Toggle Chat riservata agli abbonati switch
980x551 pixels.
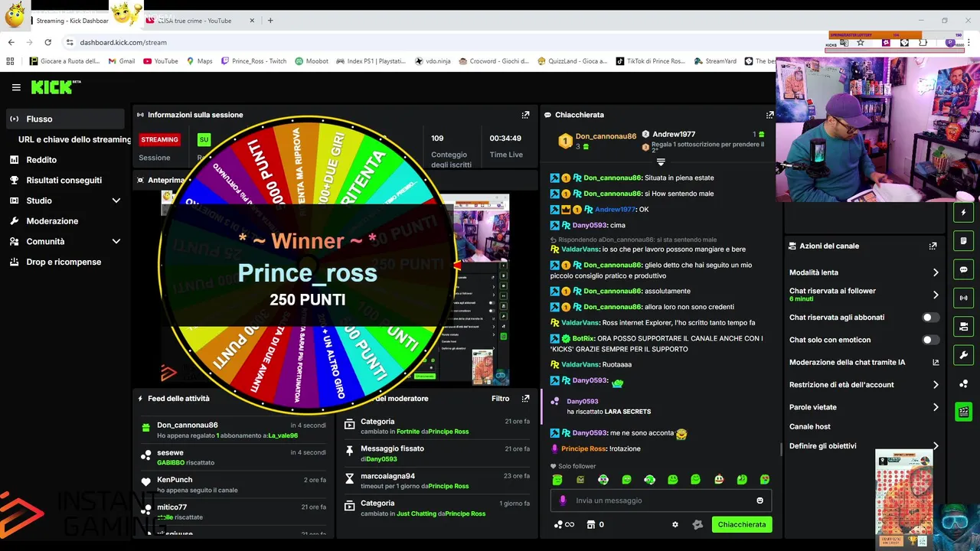[x=929, y=317]
